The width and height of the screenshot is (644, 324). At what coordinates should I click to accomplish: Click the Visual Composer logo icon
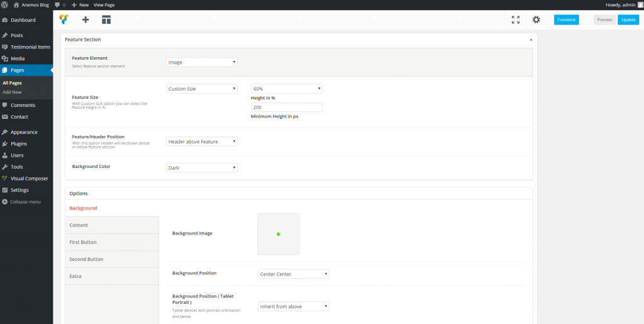(64, 20)
